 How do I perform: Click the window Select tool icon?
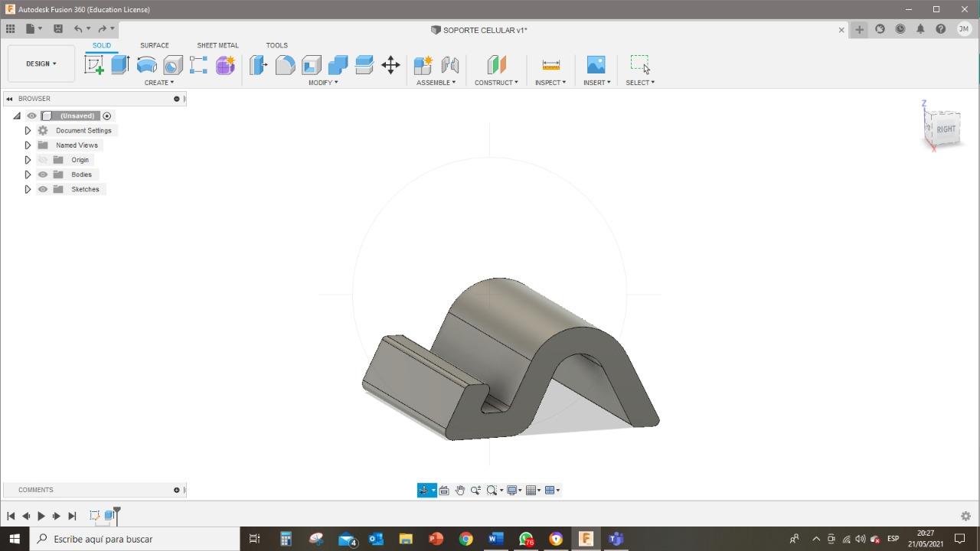click(640, 64)
